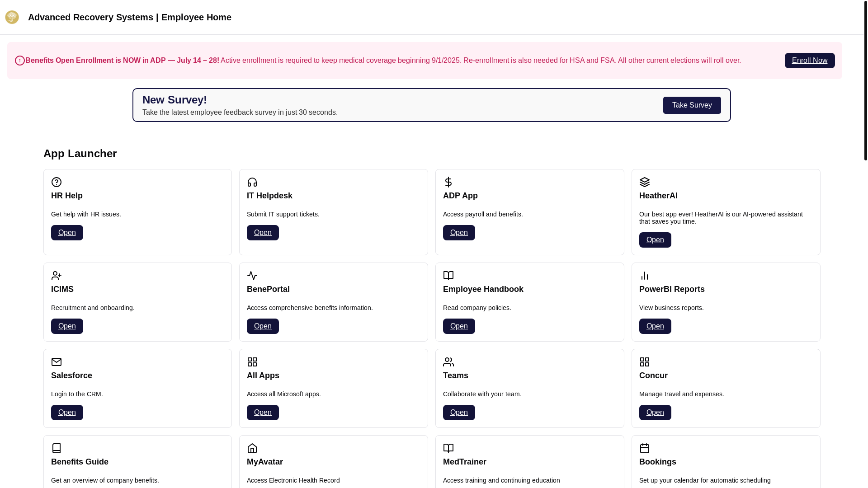
Task: Click the 'Bookings' card title
Action: tap(658, 462)
